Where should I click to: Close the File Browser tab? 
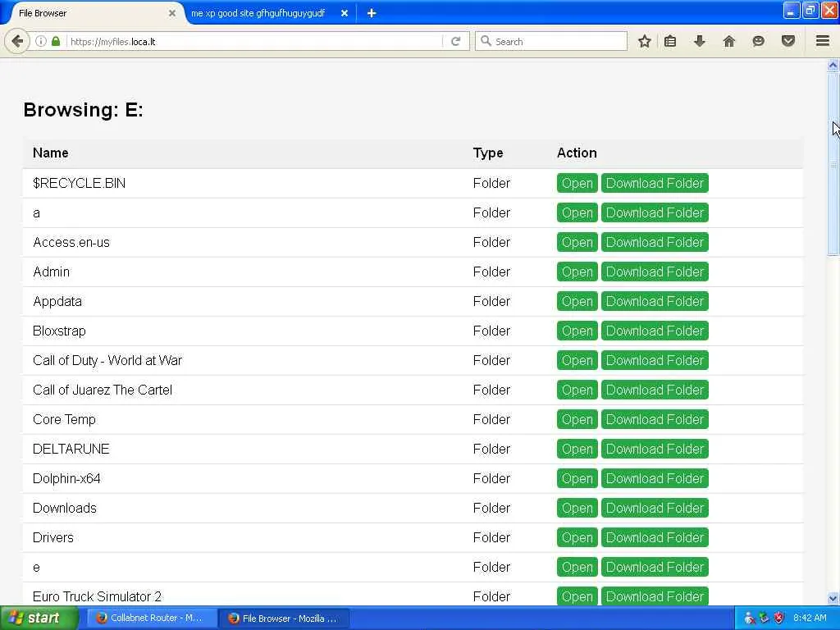point(172,13)
